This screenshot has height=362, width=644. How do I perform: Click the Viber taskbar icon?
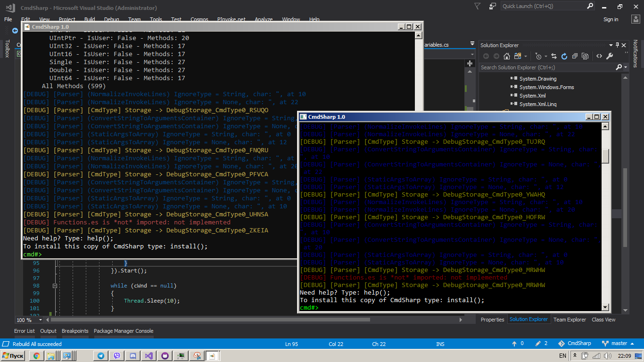(x=117, y=356)
